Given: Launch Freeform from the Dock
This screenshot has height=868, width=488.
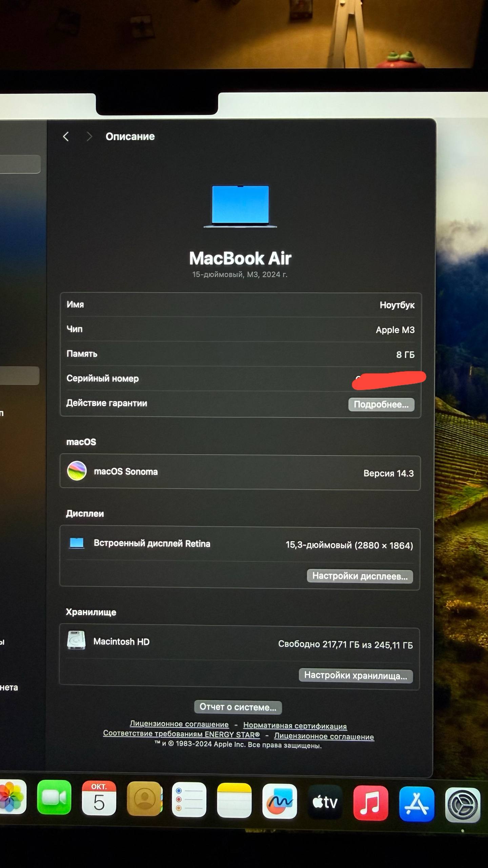Looking at the screenshot, I should tap(280, 801).
